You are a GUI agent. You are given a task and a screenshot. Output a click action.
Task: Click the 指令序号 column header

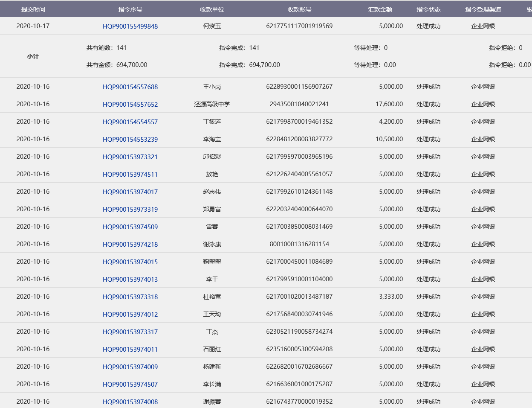click(130, 9)
